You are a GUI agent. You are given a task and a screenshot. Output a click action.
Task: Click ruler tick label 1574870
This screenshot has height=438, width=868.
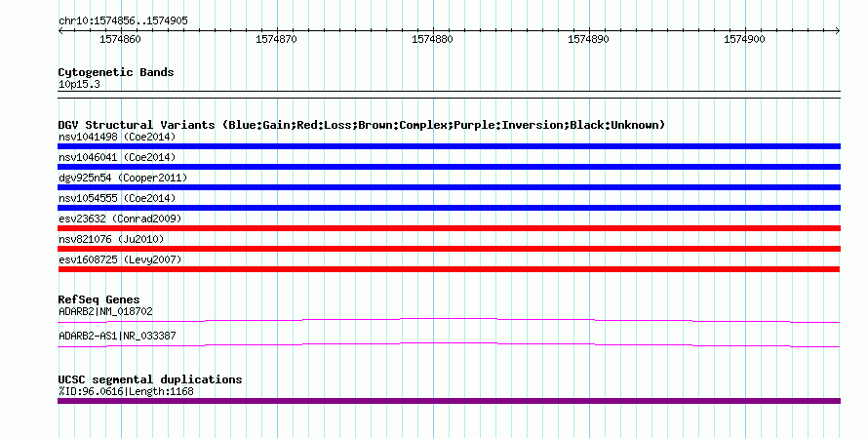pyautogui.click(x=276, y=39)
